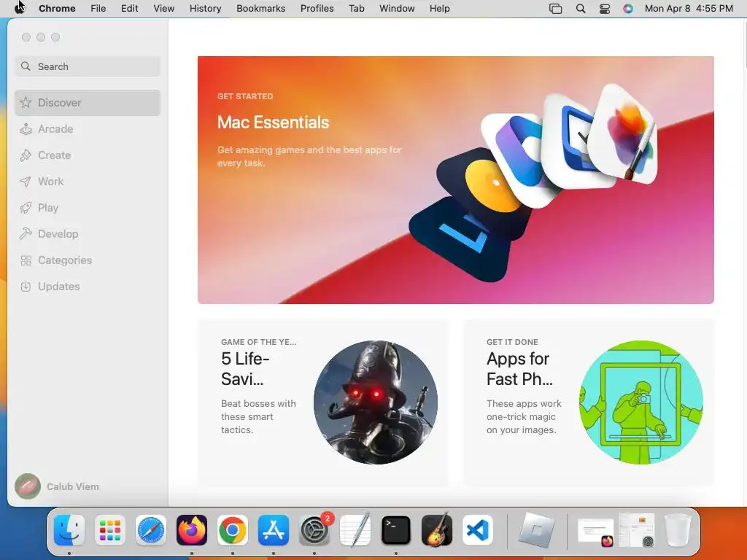The height and width of the screenshot is (560, 747).
Task: Select Discover in the sidebar
Action: (88, 102)
